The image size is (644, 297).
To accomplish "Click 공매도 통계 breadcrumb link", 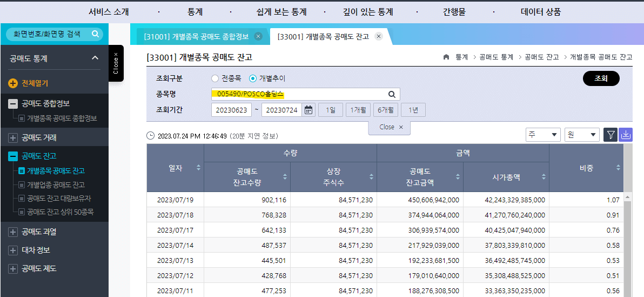I will point(496,57).
